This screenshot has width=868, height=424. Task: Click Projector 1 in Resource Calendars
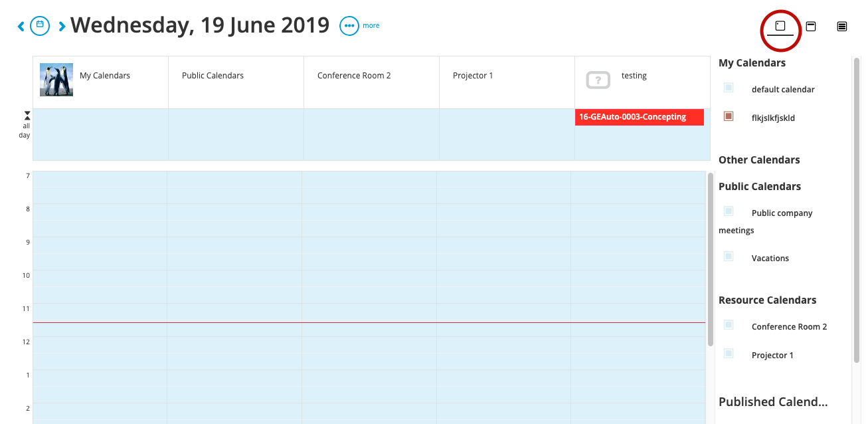click(x=772, y=356)
